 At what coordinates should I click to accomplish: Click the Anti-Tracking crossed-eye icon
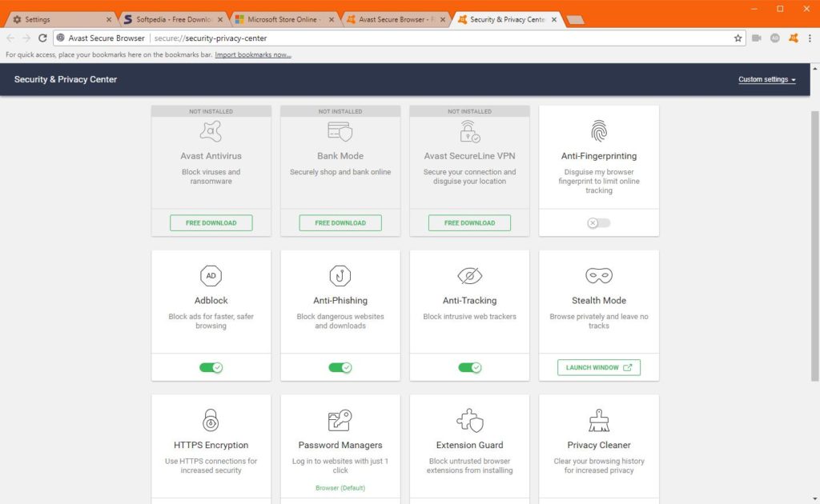tap(469, 275)
